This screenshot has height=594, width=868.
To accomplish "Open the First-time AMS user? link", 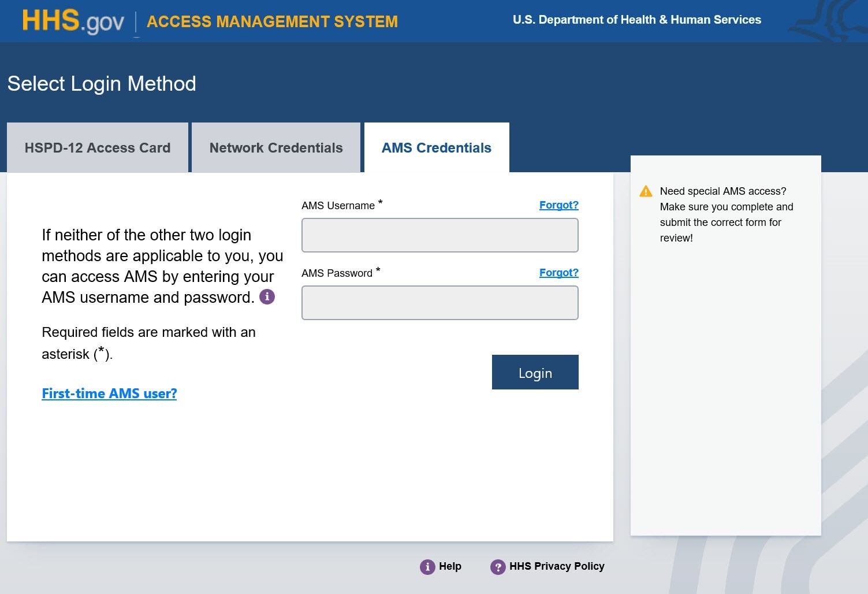I will (x=109, y=393).
